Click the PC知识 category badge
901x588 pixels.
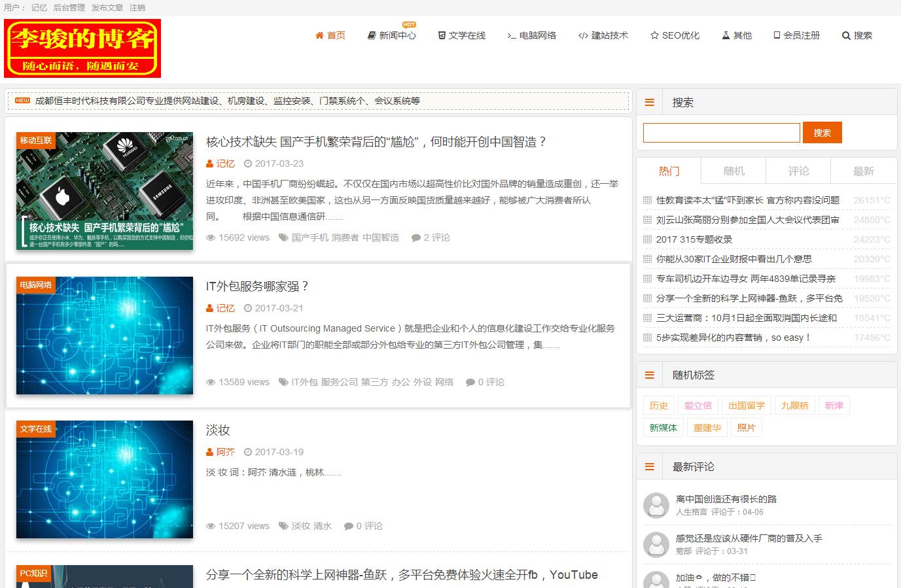point(33,574)
